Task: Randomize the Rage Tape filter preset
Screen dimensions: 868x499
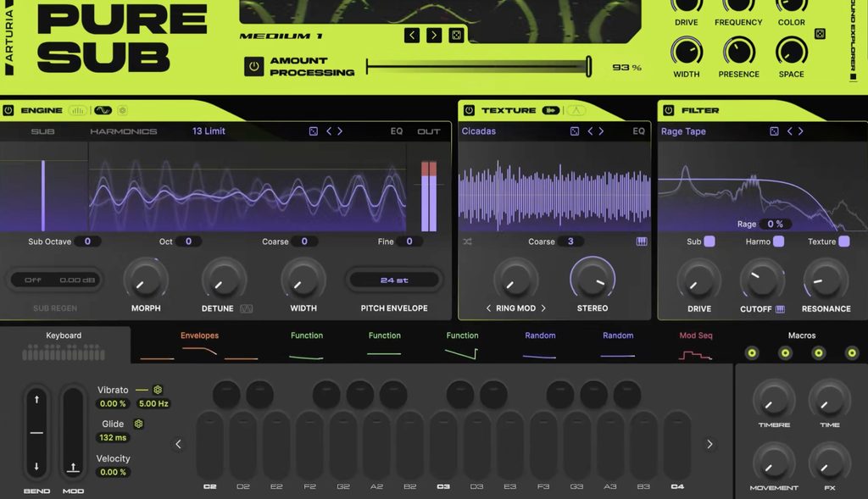Action: coord(774,131)
